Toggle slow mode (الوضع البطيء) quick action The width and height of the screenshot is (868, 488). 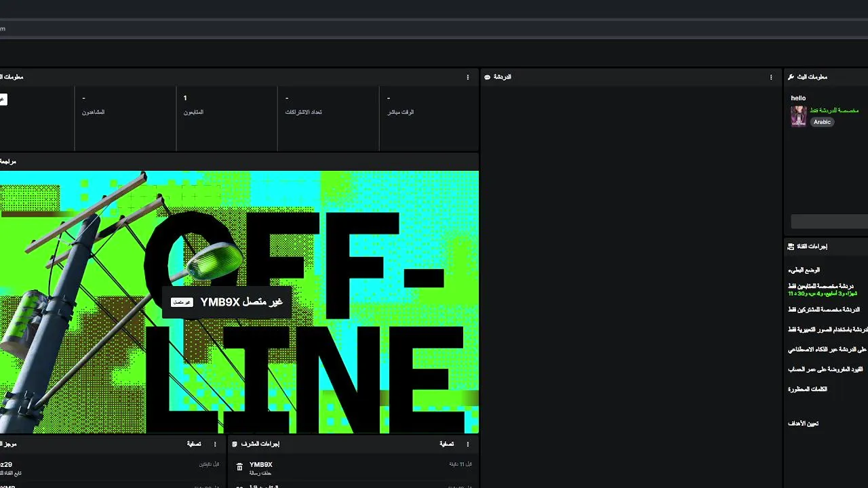(804, 270)
